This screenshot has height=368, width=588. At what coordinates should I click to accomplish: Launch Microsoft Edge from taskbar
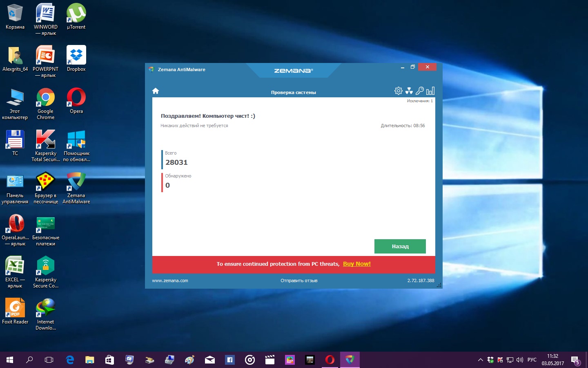click(x=70, y=360)
